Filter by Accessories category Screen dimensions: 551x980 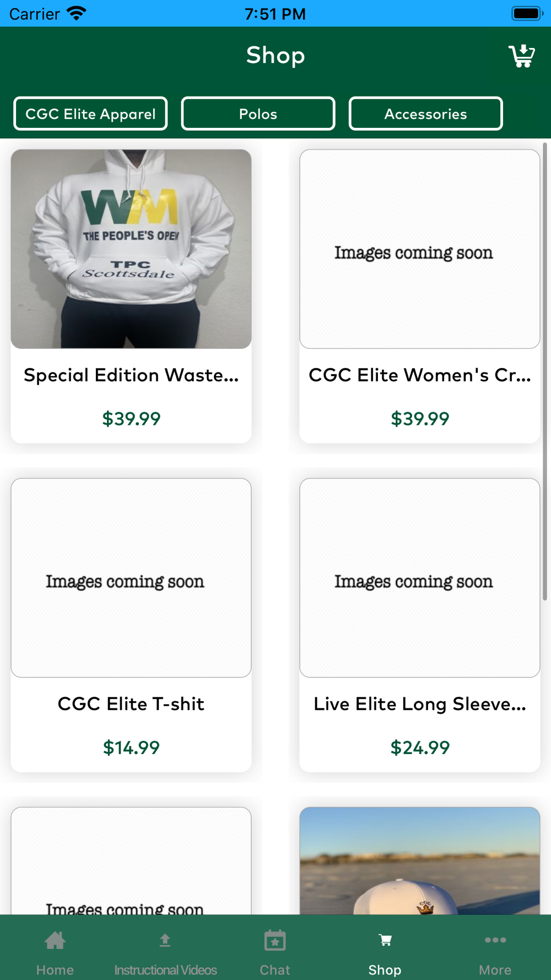(x=425, y=114)
